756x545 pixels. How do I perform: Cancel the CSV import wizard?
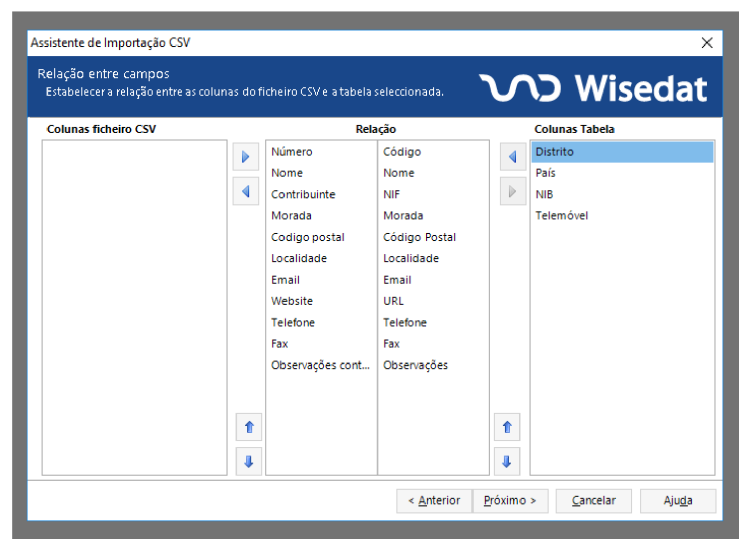[593, 501]
